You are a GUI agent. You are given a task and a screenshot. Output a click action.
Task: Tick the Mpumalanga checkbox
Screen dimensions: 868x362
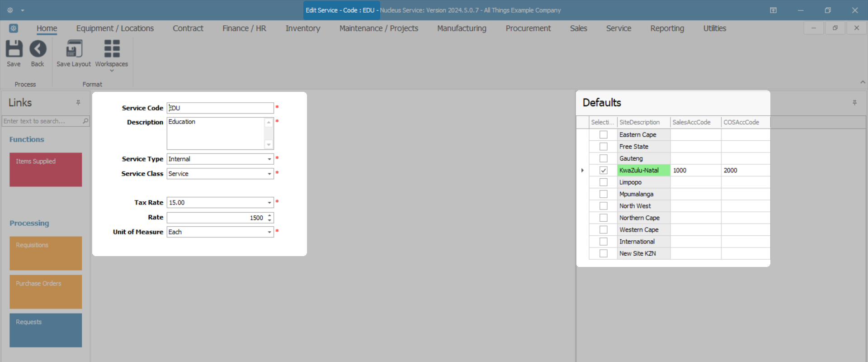click(604, 194)
